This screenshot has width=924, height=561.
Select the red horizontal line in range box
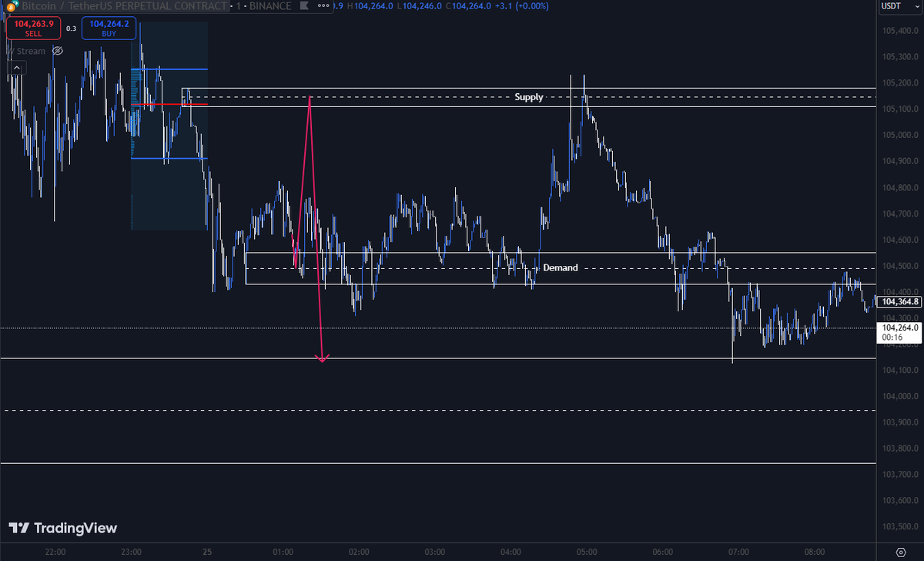[169, 104]
